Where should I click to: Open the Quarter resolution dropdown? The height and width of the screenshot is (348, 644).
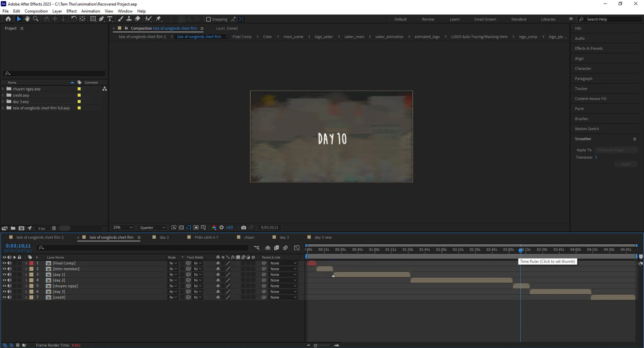(x=153, y=227)
